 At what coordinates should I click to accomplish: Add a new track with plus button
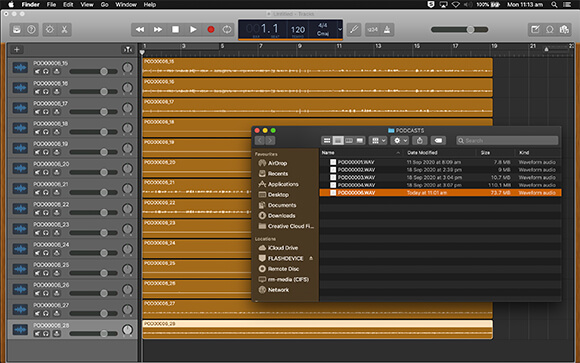click(16, 49)
